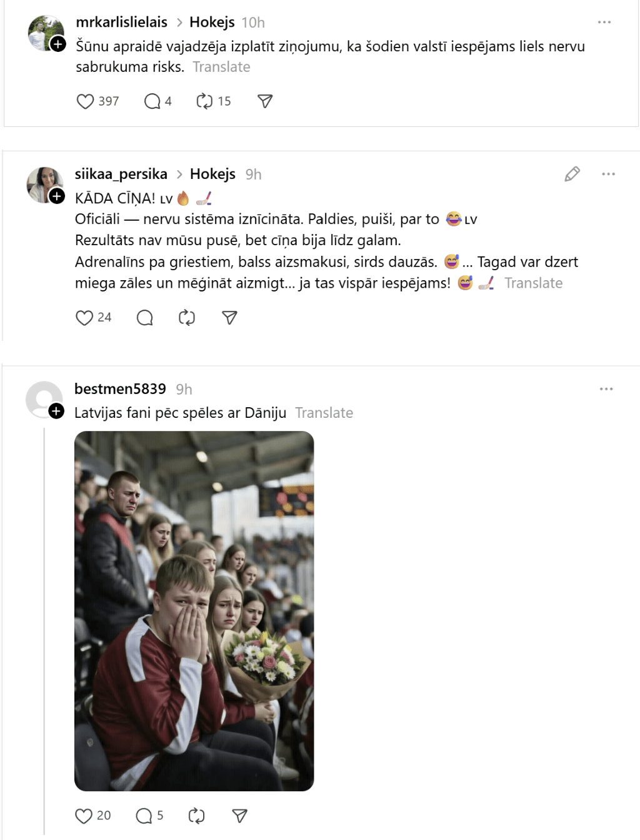640x840 pixels.
Task: Open comments on mrkarlislielais's post
Action: 152,101
